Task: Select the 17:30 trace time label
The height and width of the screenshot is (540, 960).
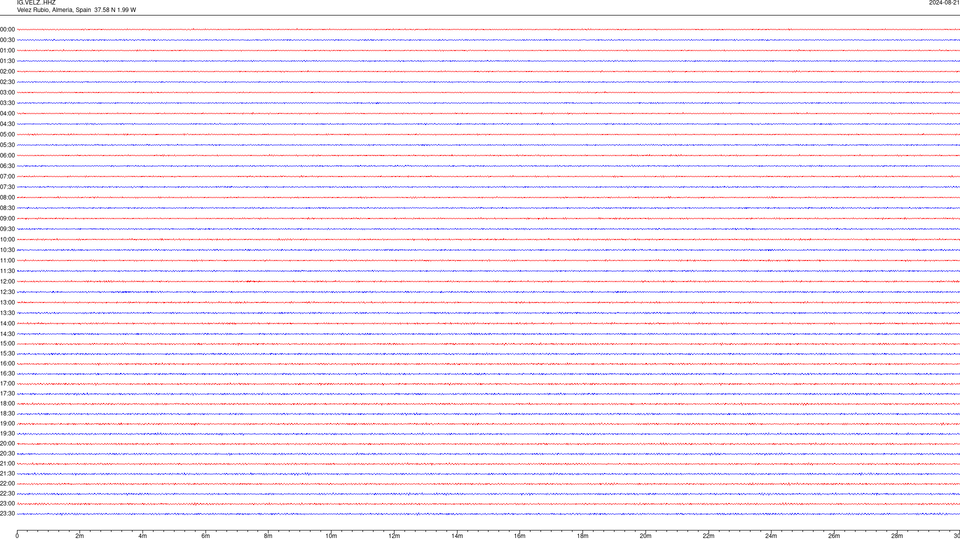Action: [x=7, y=394]
